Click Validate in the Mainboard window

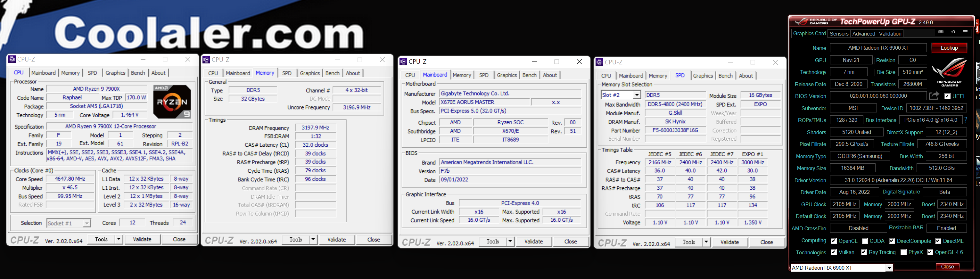point(533,241)
